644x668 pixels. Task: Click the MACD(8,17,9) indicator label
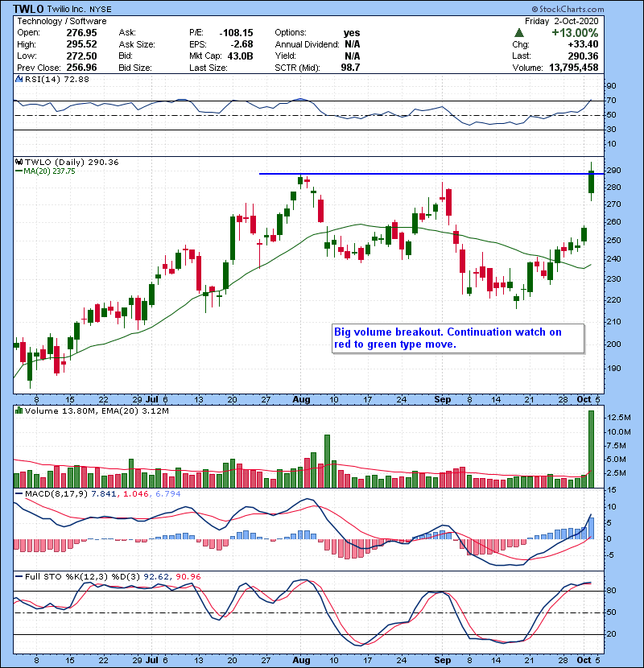[56, 494]
